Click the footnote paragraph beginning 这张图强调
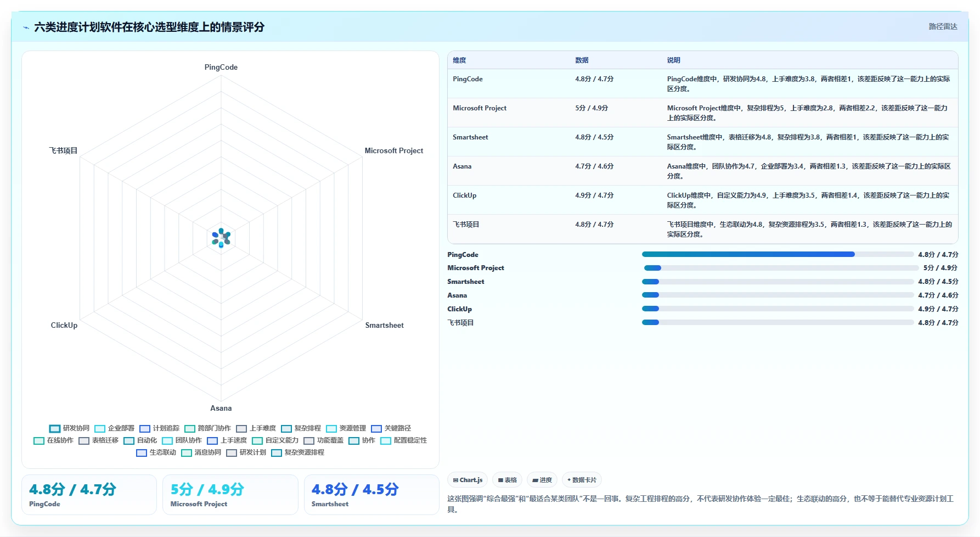This screenshot has width=980, height=537. (x=701, y=504)
